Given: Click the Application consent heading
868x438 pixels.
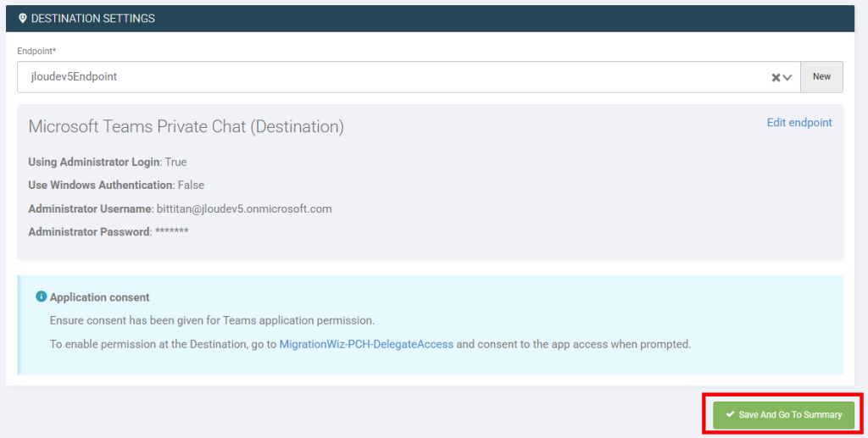Looking at the screenshot, I should (x=100, y=297).
